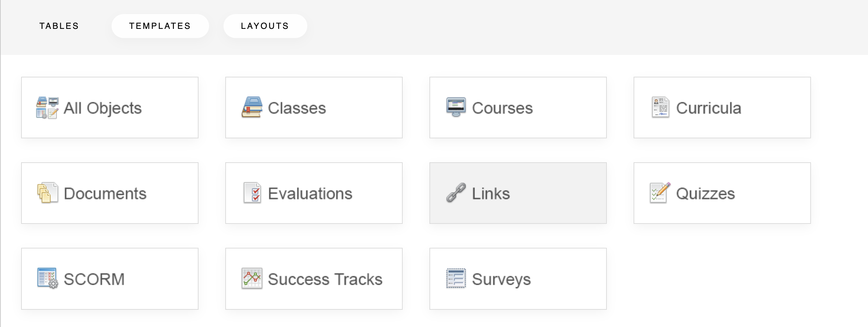Open the Quizzes pencil icon

tap(660, 193)
